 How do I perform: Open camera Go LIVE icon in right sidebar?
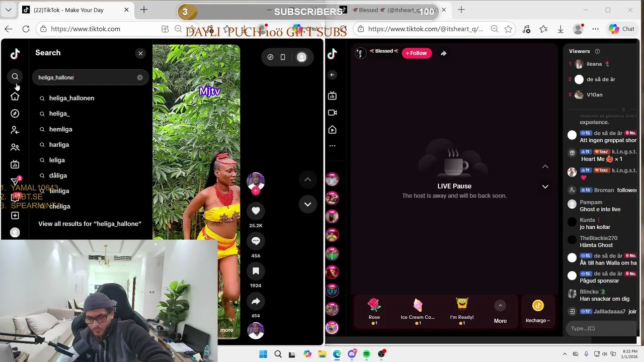point(332,113)
